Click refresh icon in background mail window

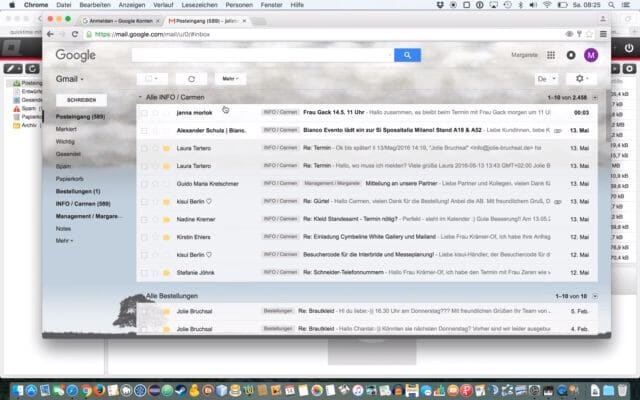click(x=32, y=69)
